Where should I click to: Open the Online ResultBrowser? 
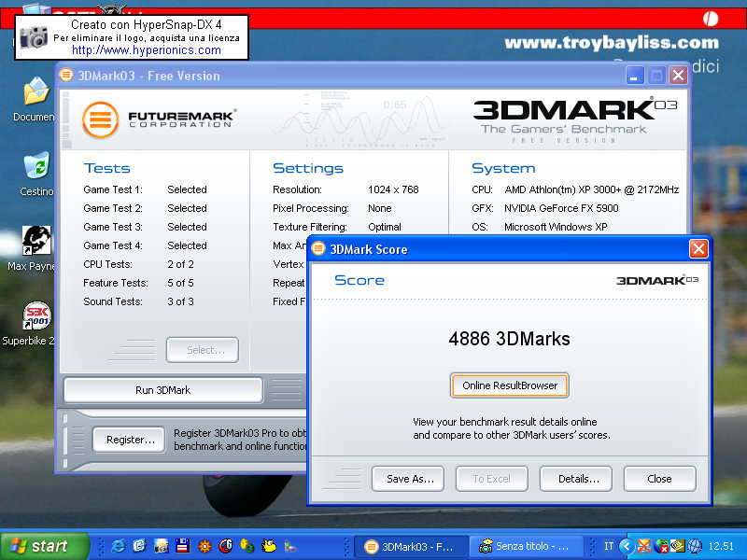pos(509,385)
